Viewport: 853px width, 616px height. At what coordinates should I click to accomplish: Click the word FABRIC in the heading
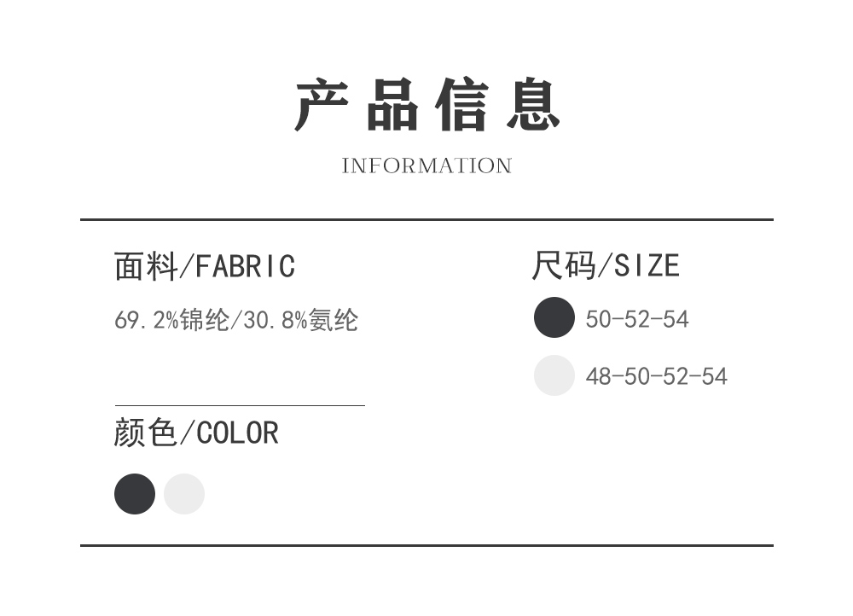(246, 266)
